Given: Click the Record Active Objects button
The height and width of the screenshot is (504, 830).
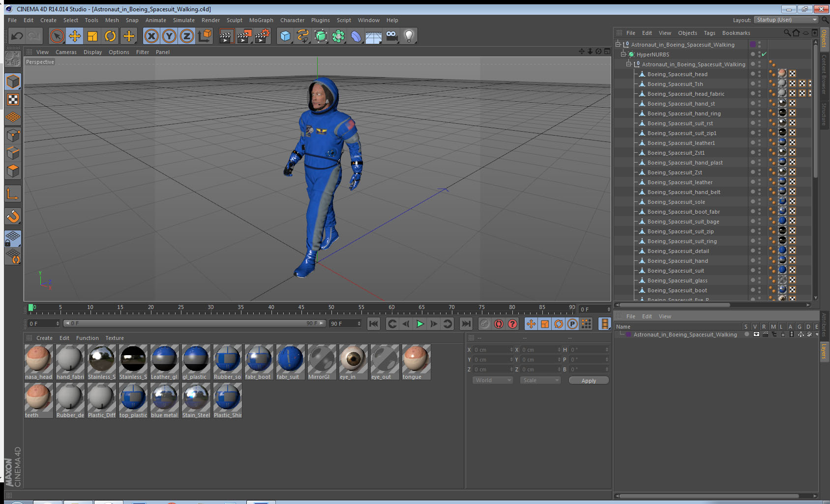Looking at the screenshot, I should point(485,324).
